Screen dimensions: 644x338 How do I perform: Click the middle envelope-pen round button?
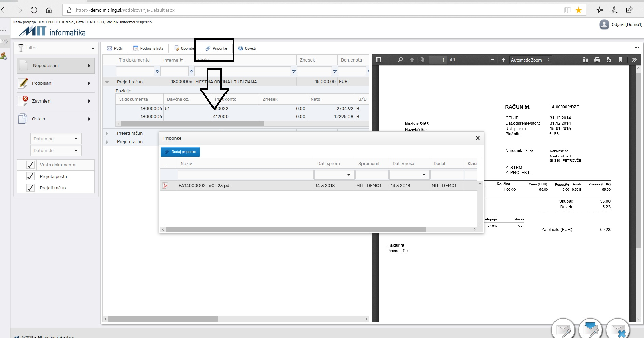(591, 329)
